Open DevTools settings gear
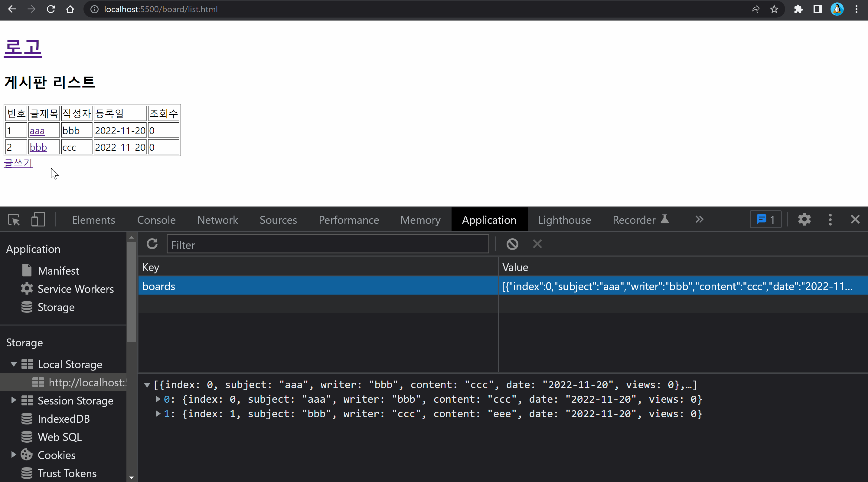This screenshot has height=482, width=868. (804, 220)
